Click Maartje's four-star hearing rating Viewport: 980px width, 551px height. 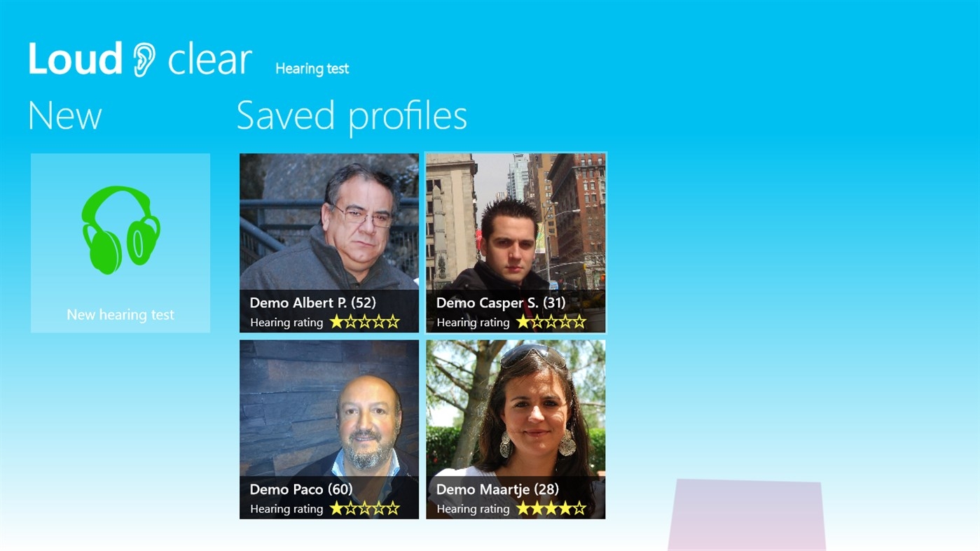click(551, 508)
